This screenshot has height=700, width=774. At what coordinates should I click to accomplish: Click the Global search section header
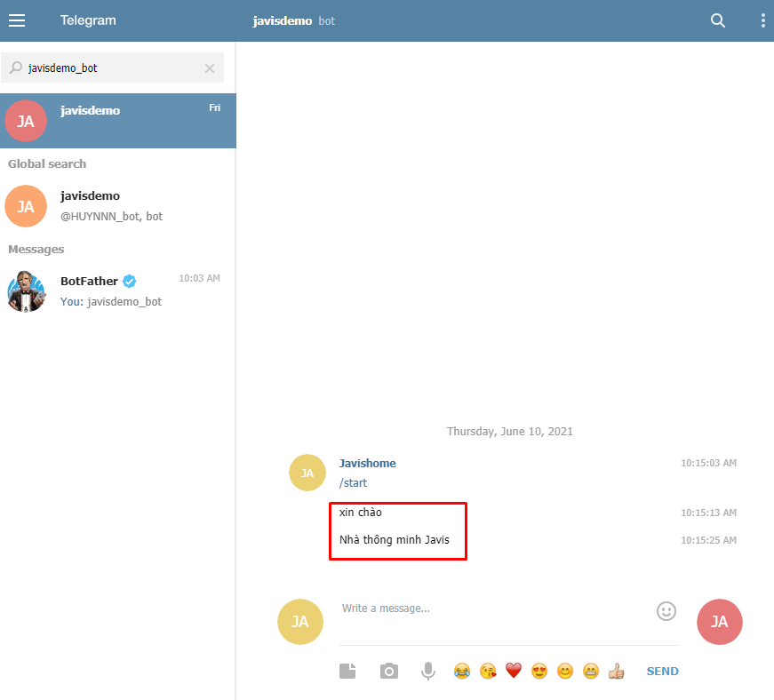click(47, 163)
